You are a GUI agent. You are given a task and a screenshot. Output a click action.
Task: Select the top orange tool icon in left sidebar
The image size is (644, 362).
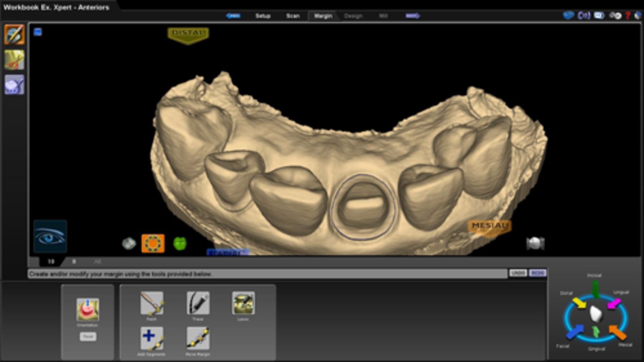point(14,34)
